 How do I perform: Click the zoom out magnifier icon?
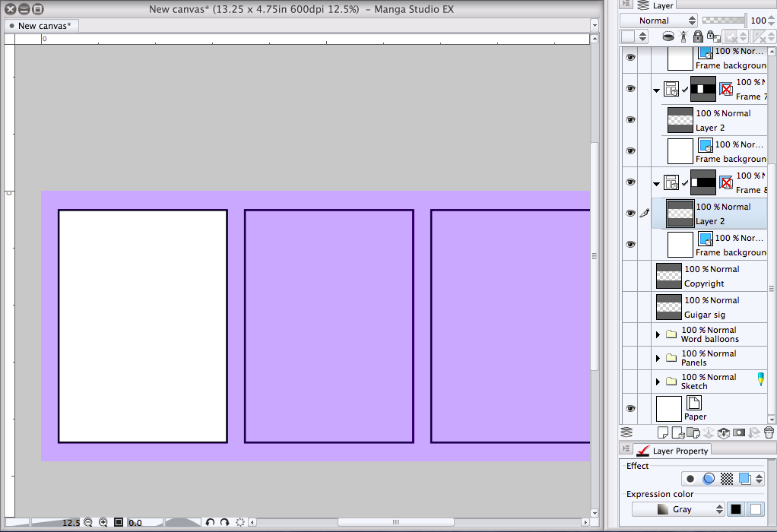point(88,523)
